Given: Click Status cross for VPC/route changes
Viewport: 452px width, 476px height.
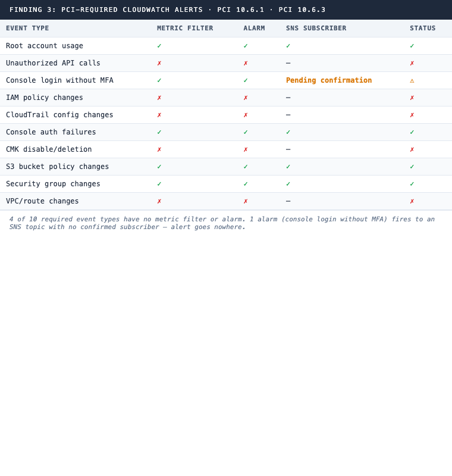Looking at the screenshot, I should click(412, 201).
